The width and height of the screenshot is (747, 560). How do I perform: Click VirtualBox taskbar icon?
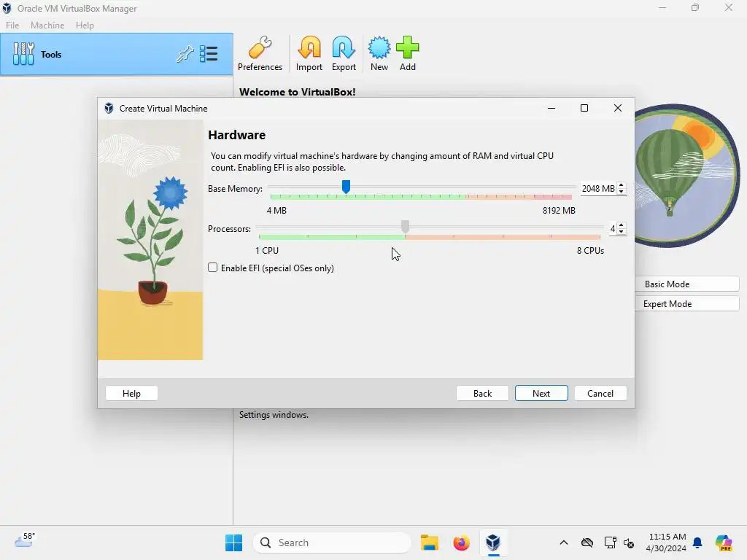(493, 542)
